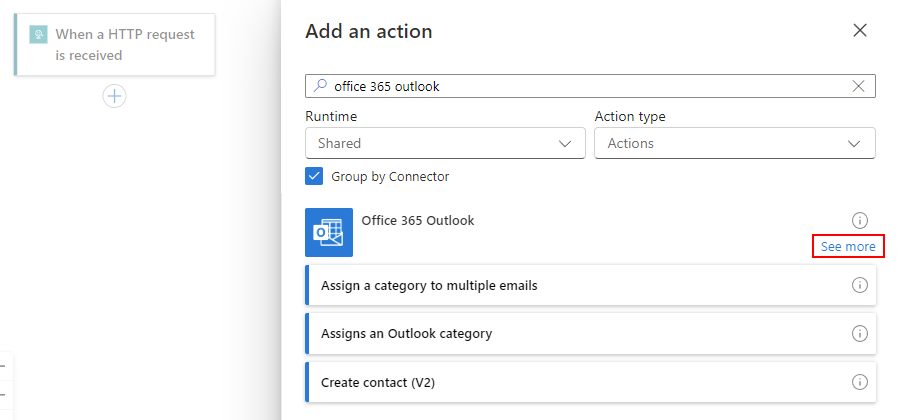Uncheck the Group by Connector checkbox

314,177
